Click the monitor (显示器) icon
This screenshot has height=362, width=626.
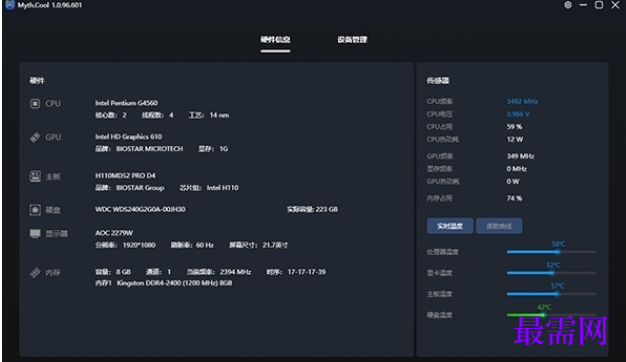[x=35, y=233]
